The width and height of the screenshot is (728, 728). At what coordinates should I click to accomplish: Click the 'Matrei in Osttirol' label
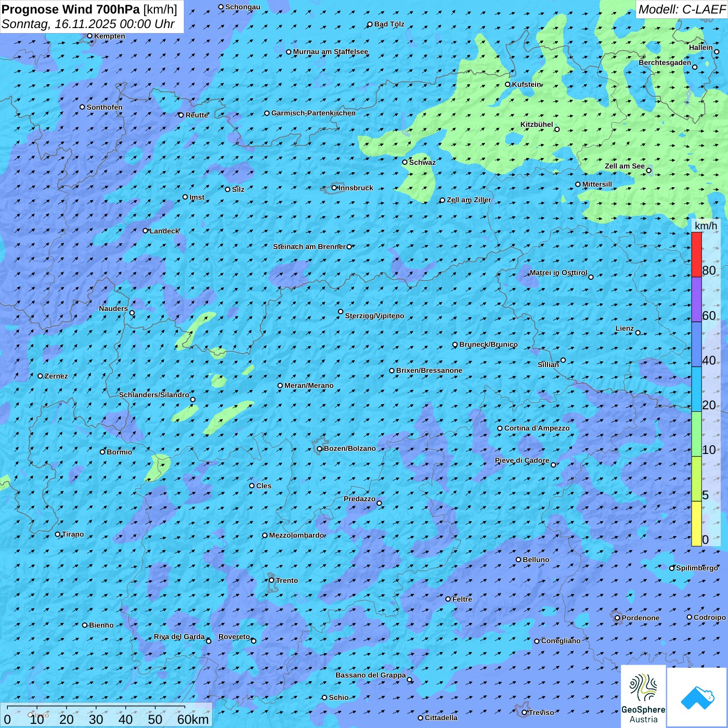(558, 272)
